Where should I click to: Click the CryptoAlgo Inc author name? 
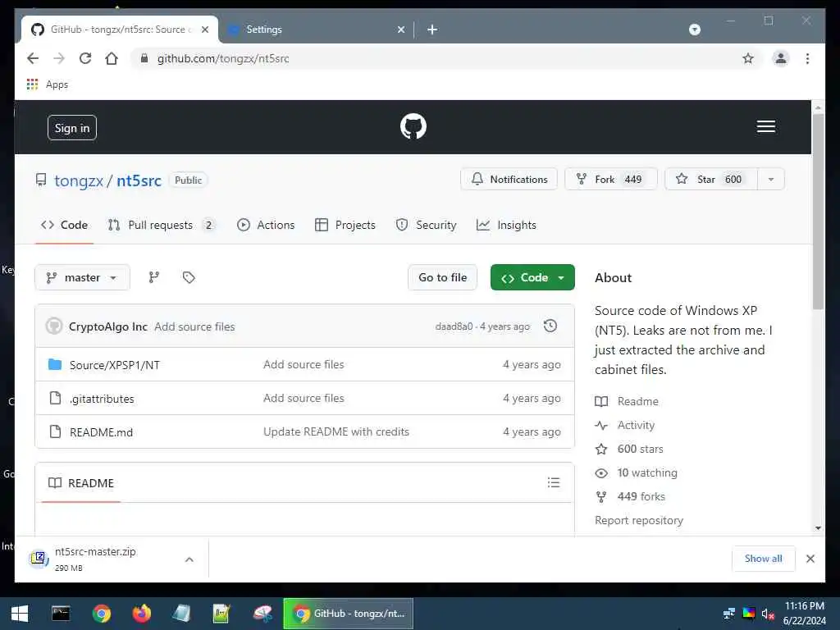[x=107, y=326]
